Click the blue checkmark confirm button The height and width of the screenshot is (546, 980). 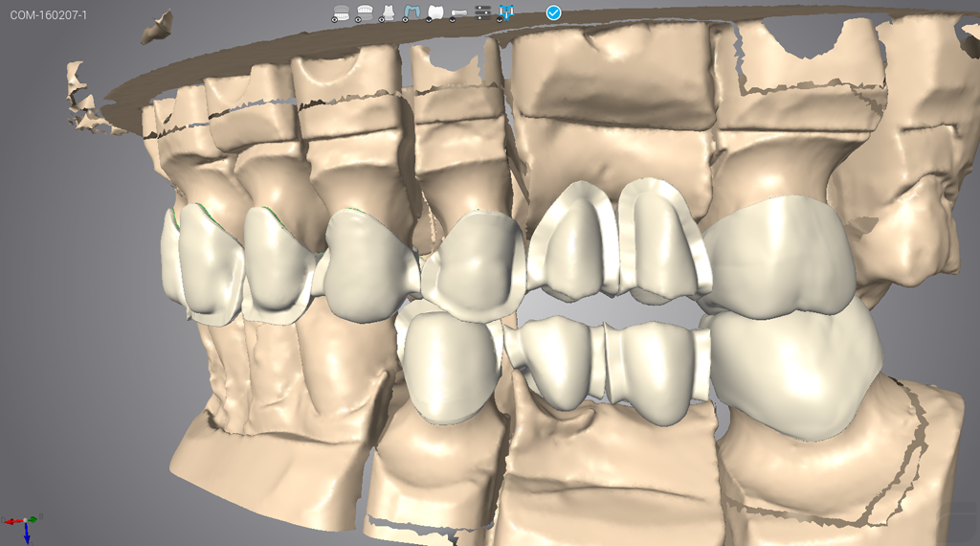click(x=554, y=12)
